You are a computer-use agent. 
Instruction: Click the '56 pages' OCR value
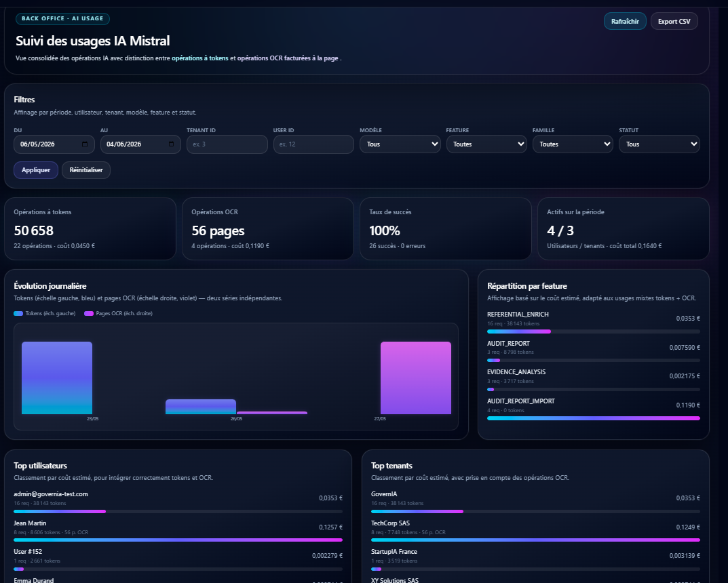[218, 230]
